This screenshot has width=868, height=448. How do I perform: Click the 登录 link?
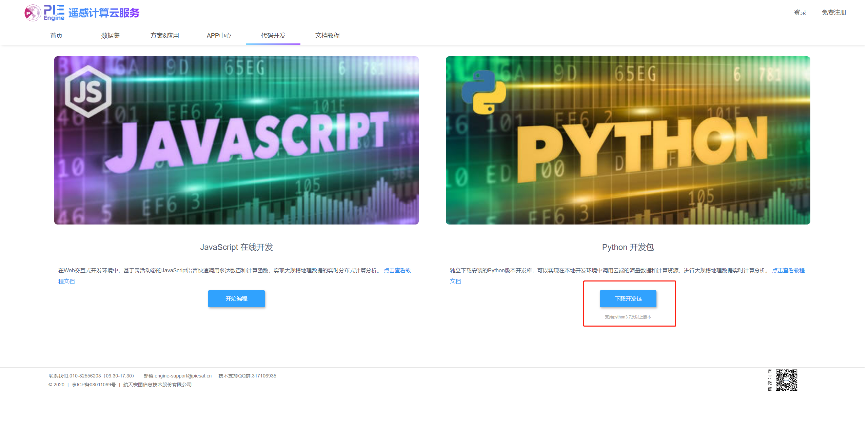[800, 13]
